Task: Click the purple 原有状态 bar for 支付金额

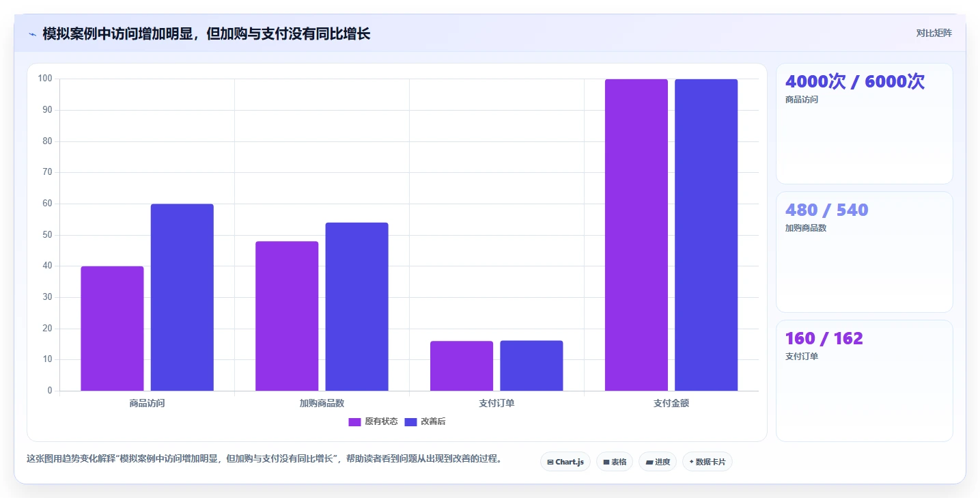Action: tap(636, 235)
